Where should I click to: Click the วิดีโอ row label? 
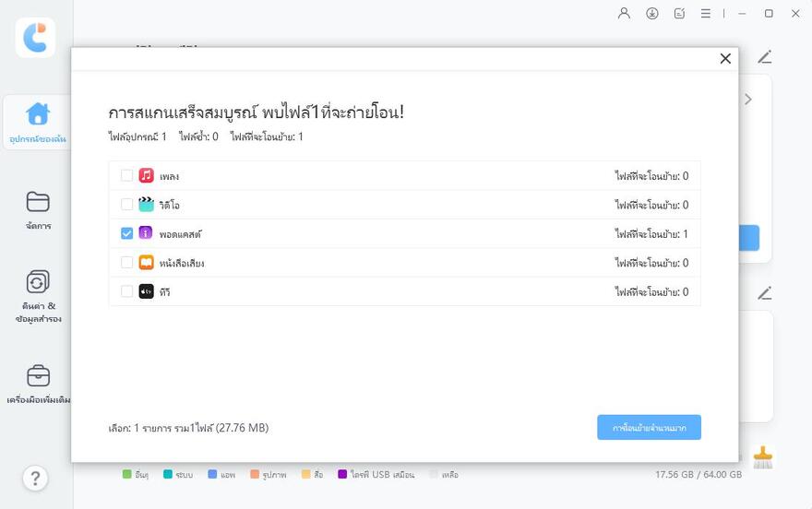pos(170,206)
